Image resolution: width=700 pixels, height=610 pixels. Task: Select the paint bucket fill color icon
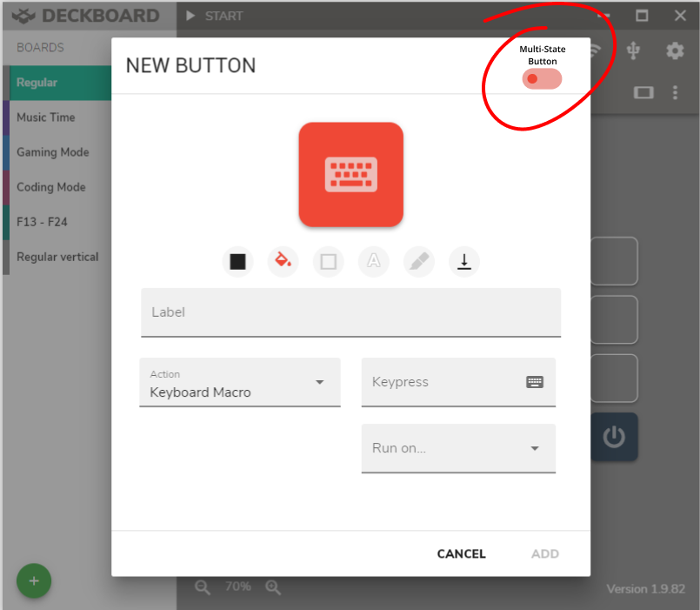(x=283, y=262)
